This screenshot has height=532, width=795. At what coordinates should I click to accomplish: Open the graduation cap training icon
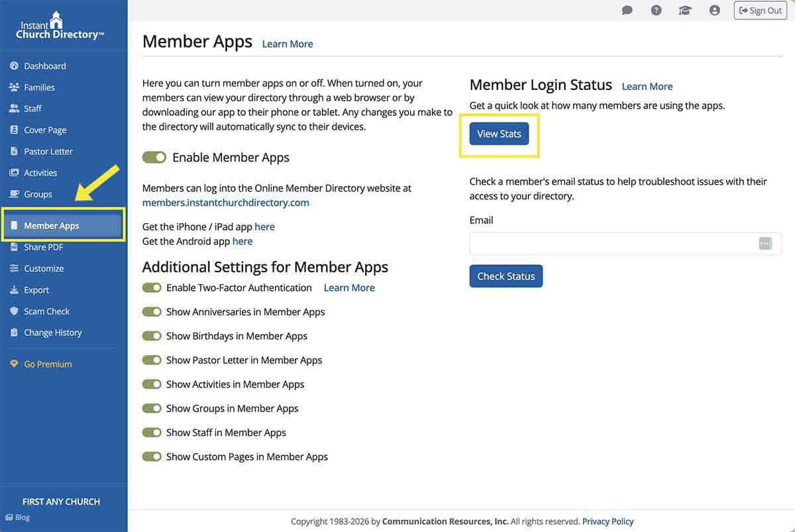(685, 11)
